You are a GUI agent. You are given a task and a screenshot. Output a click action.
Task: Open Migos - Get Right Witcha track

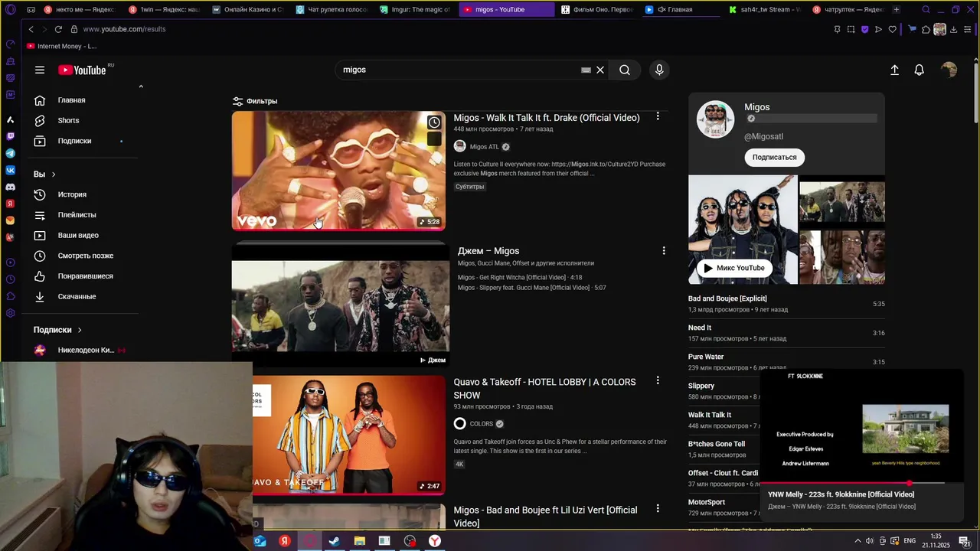pos(520,278)
